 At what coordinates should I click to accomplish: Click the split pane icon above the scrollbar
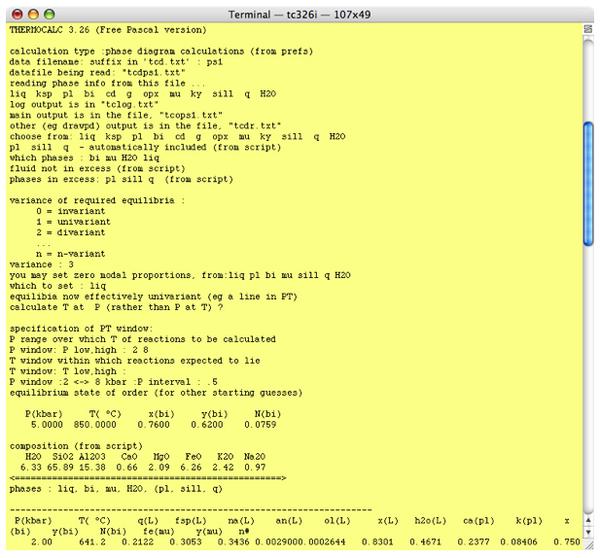pos(588,29)
